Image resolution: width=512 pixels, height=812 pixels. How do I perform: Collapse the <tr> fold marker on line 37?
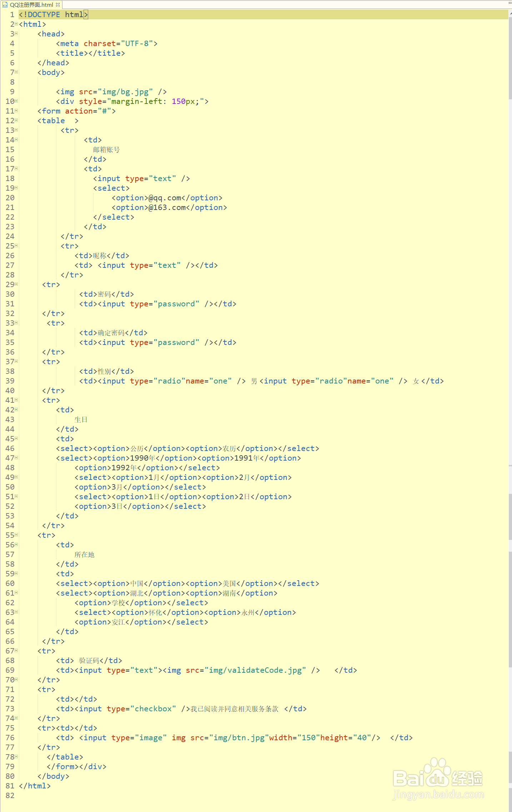pos(16,361)
